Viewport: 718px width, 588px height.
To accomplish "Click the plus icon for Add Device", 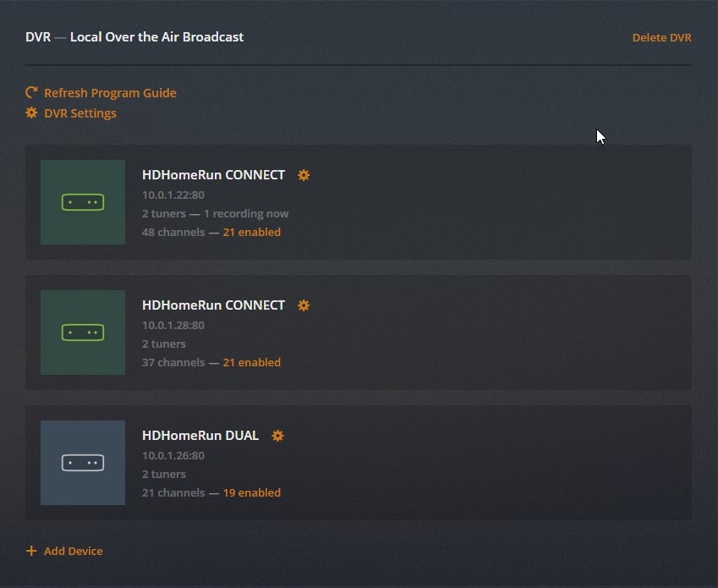I will pyautogui.click(x=31, y=551).
